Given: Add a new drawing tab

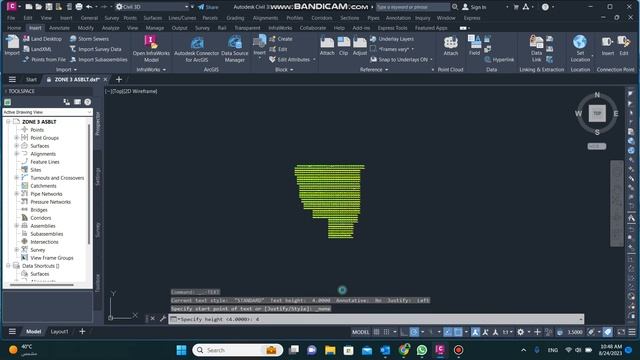Looking at the screenshot, I should 119,79.
